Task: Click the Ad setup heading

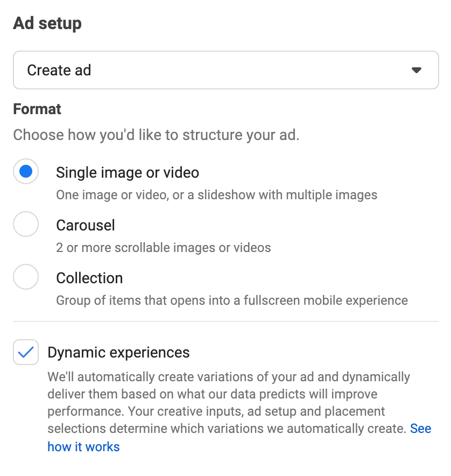Action: pos(47,23)
